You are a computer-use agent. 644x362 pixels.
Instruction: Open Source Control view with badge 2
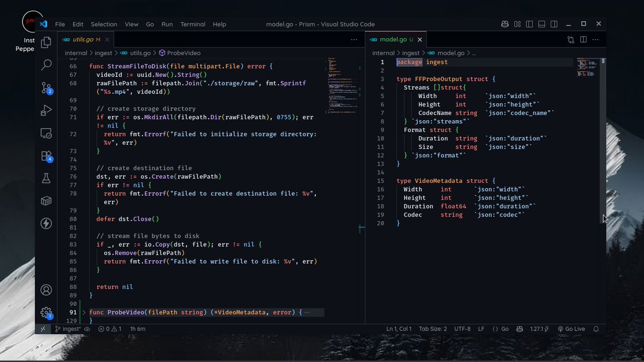point(46,88)
